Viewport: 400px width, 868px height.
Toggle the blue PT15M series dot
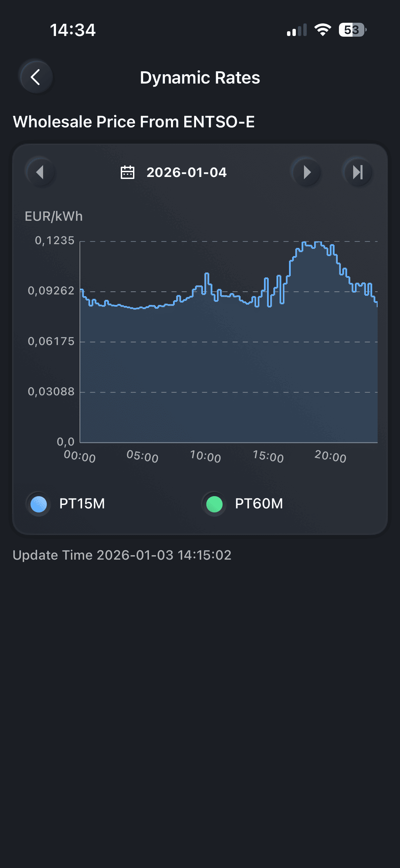pos(39,504)
